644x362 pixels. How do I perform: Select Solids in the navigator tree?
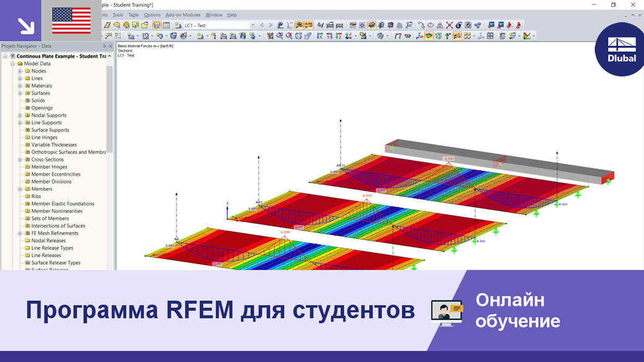click(38, 100)
